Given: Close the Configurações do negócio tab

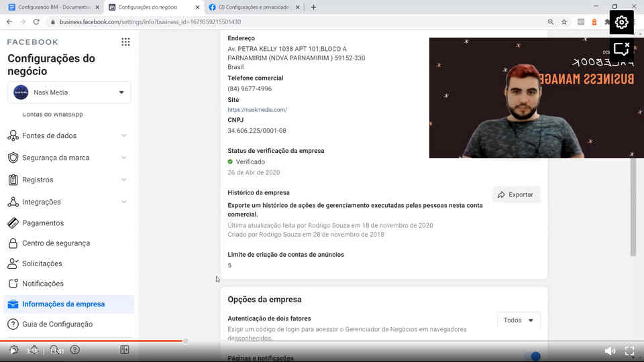Looking at the screenshot, I should pos(197,7).
